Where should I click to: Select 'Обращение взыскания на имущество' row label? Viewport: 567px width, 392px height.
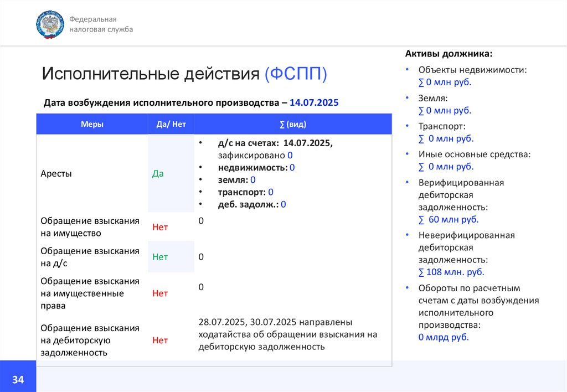[x=90, y=227]
